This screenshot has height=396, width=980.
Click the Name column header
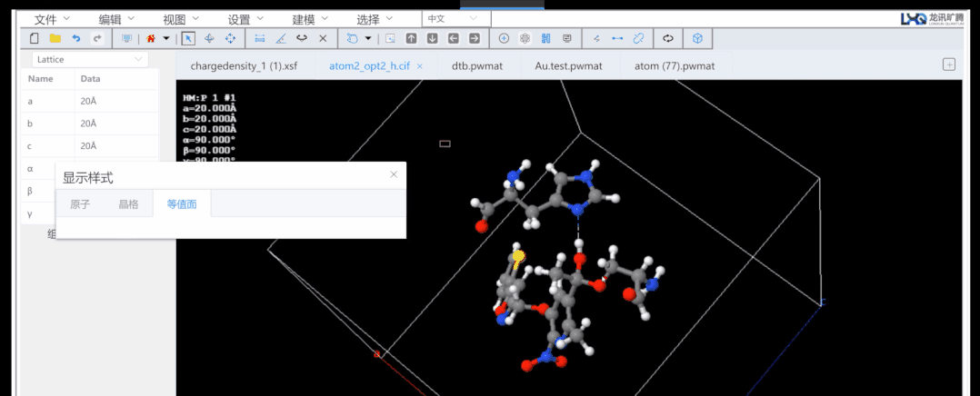click(41, 79)
